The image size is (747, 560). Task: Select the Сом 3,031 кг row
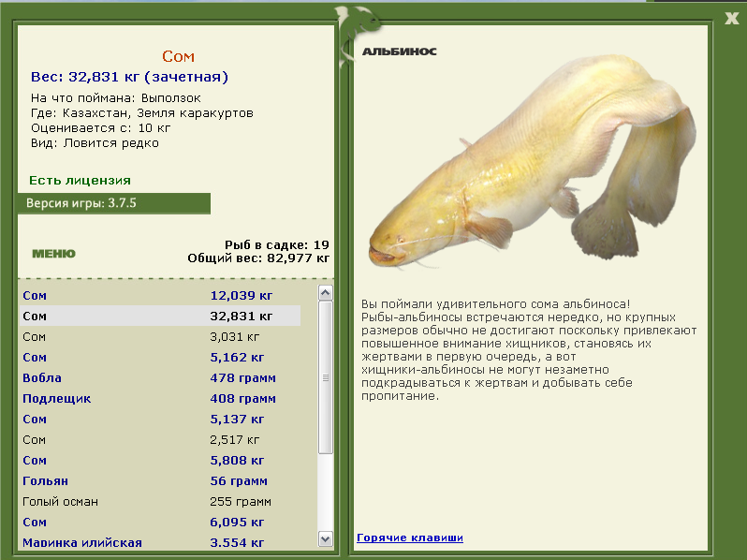[x=159, y=337]
